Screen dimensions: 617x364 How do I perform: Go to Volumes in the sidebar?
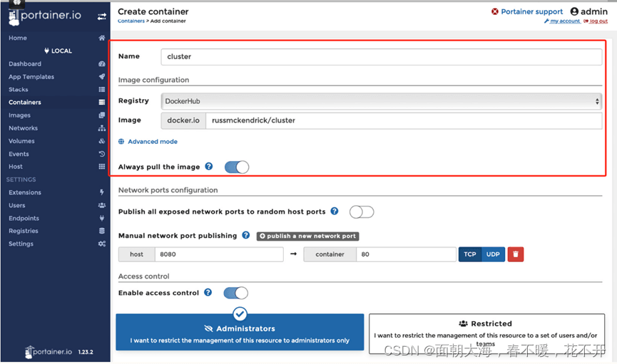(x=22, y=141)
